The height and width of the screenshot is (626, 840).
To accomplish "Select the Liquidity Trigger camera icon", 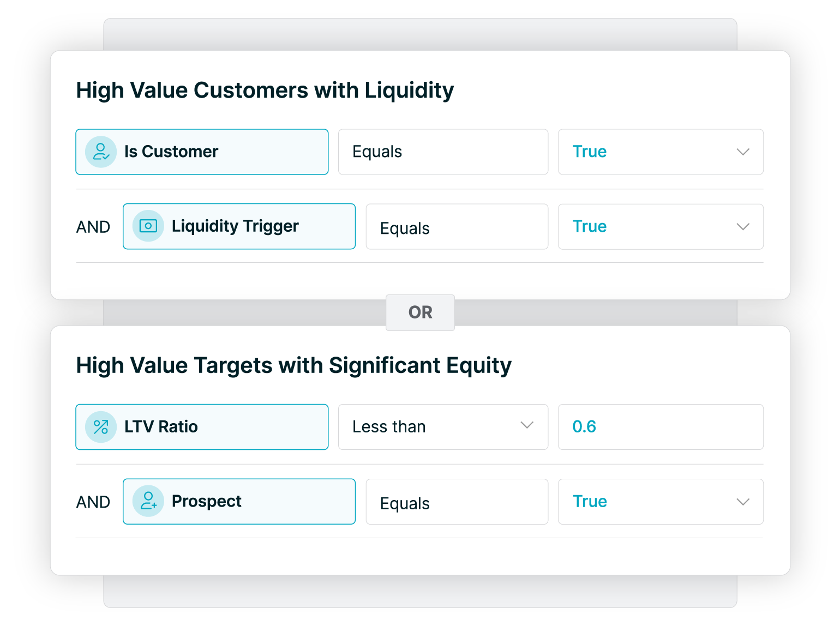I will 148,226.
